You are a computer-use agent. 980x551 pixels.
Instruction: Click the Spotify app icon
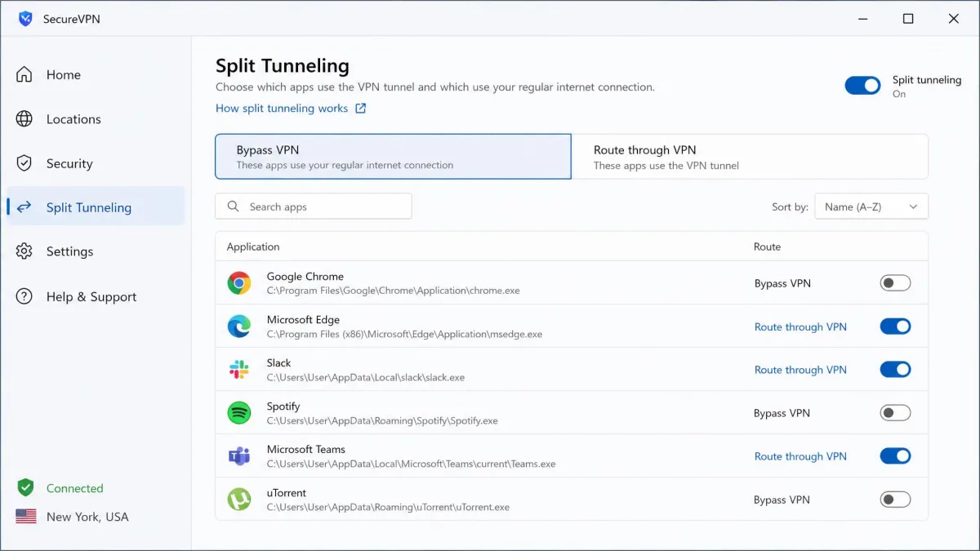(x=239, y=413)
